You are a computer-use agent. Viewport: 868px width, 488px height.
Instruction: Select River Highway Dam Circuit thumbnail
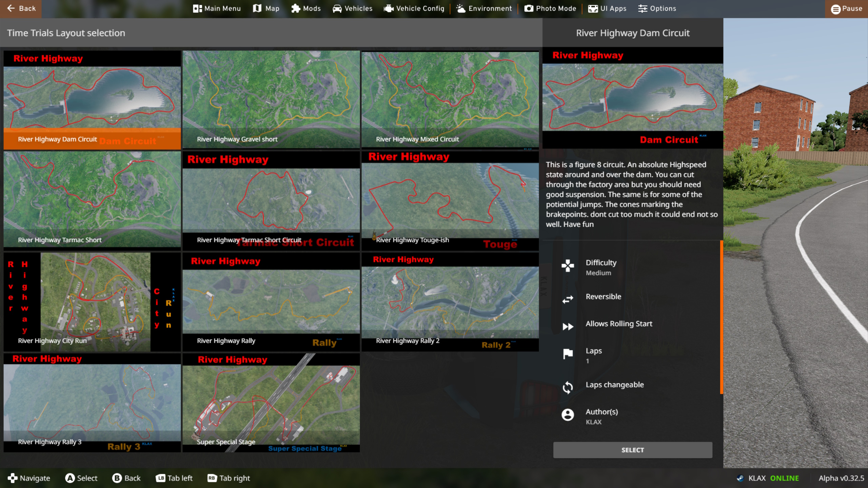click(x=92, y=100)
